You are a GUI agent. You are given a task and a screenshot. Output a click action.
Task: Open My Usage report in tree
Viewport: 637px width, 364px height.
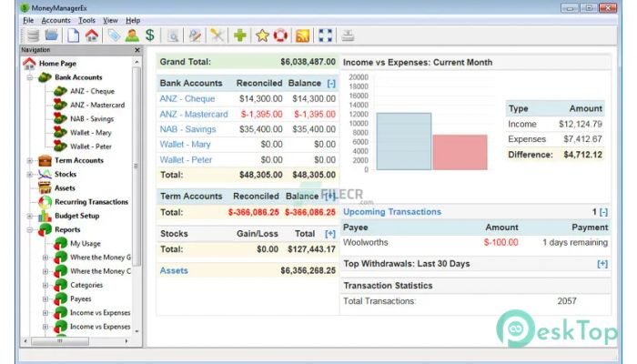pos(86,243)
